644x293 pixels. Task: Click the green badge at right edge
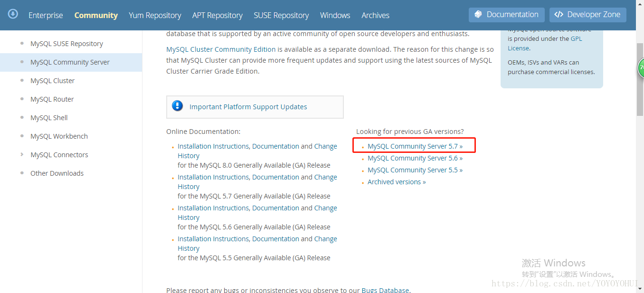pos(641,68)
